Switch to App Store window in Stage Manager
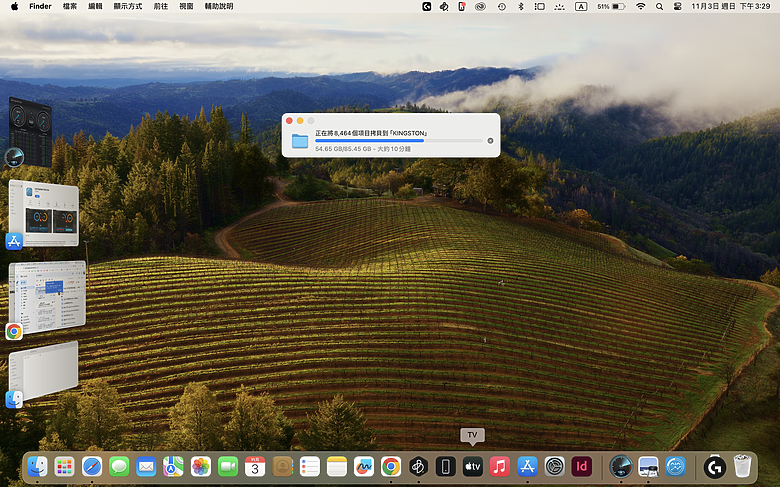Viewport: 780px width, 487px height. click(44, 214)
